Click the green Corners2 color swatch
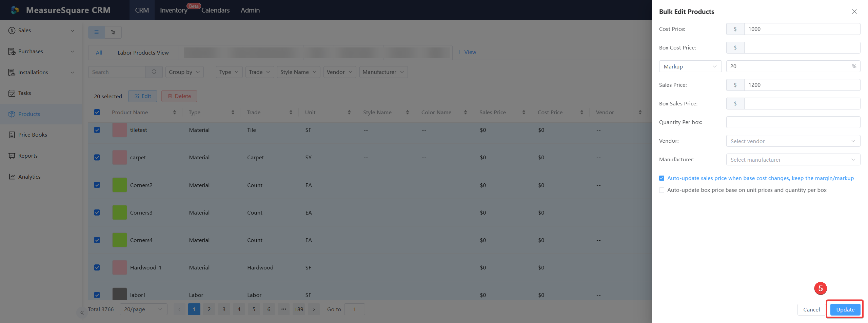868x323 pixels. (x=120, y=185)
